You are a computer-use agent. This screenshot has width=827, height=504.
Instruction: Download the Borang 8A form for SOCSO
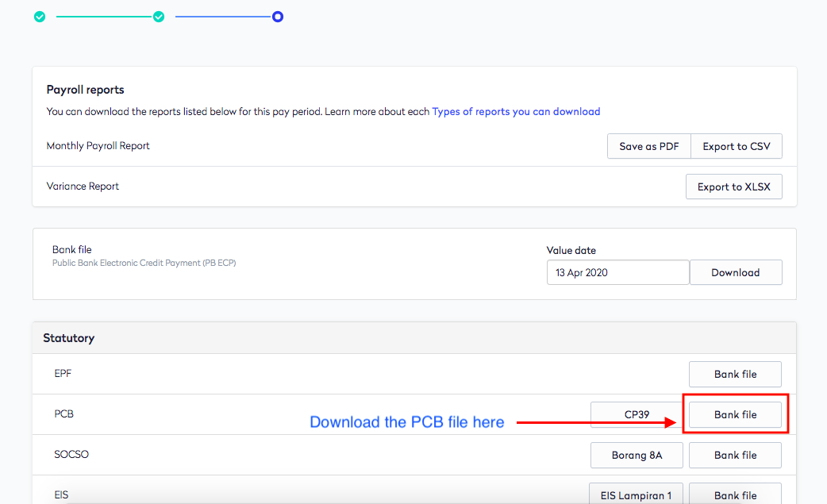pyautogui.click(x=637, y=455)
